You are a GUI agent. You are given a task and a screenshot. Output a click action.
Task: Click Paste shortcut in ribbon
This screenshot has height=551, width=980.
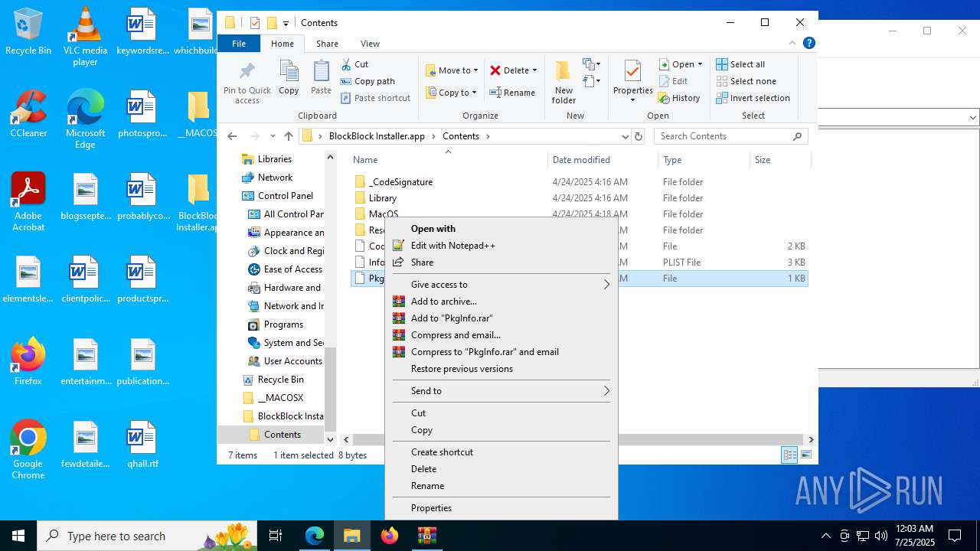click(376, 98)
